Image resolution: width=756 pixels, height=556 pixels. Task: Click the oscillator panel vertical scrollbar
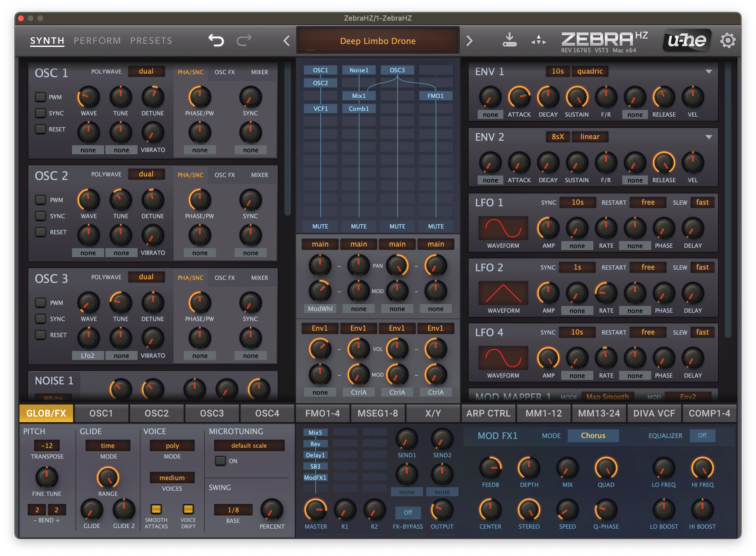(x=287, y=138)
